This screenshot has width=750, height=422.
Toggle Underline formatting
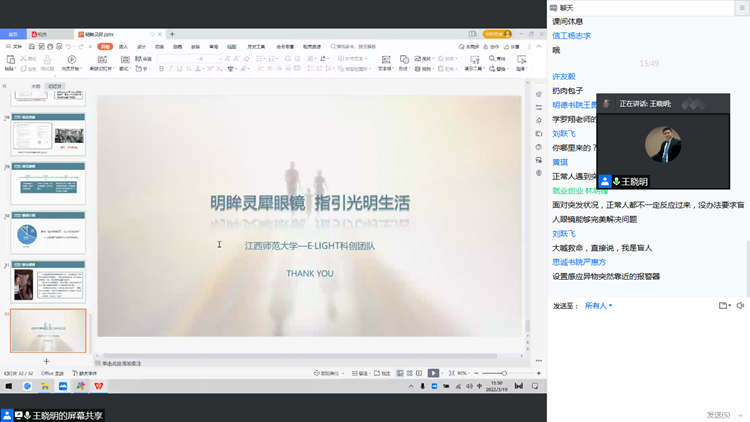coord(179,69)
